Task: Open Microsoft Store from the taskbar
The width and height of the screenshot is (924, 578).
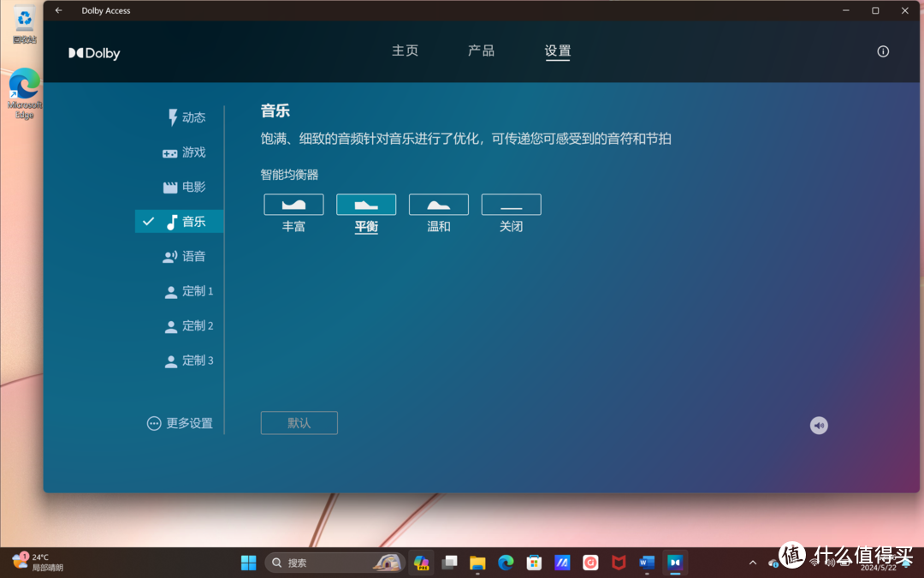Action: [534, 563]
